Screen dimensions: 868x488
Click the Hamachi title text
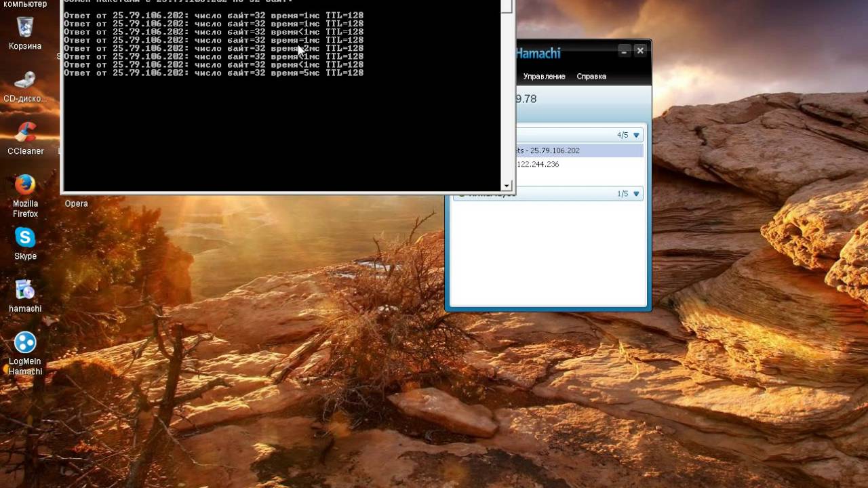(x=538, y=53)
